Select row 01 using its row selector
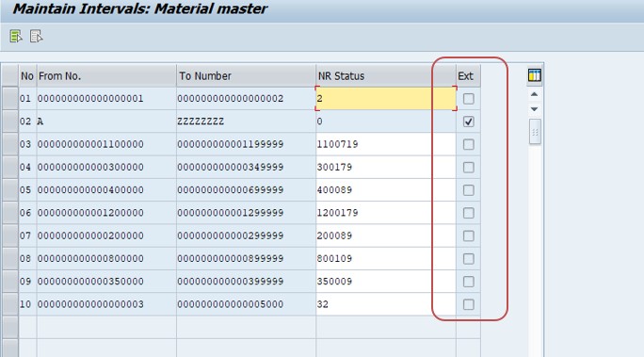The height and width of the screenshot is (357, 644). [x=9, y=99]
